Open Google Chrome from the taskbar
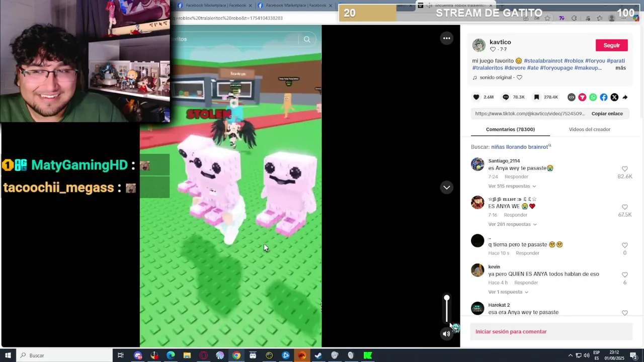Image resolution: width=644 pixels, height=362 pixels. point(236,355)
